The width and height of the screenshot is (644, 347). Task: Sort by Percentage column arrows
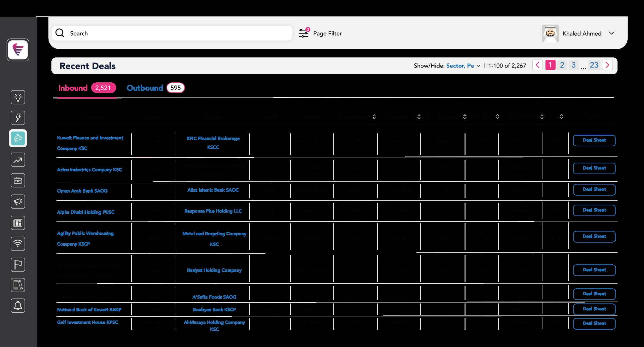[x=374, y=117]
